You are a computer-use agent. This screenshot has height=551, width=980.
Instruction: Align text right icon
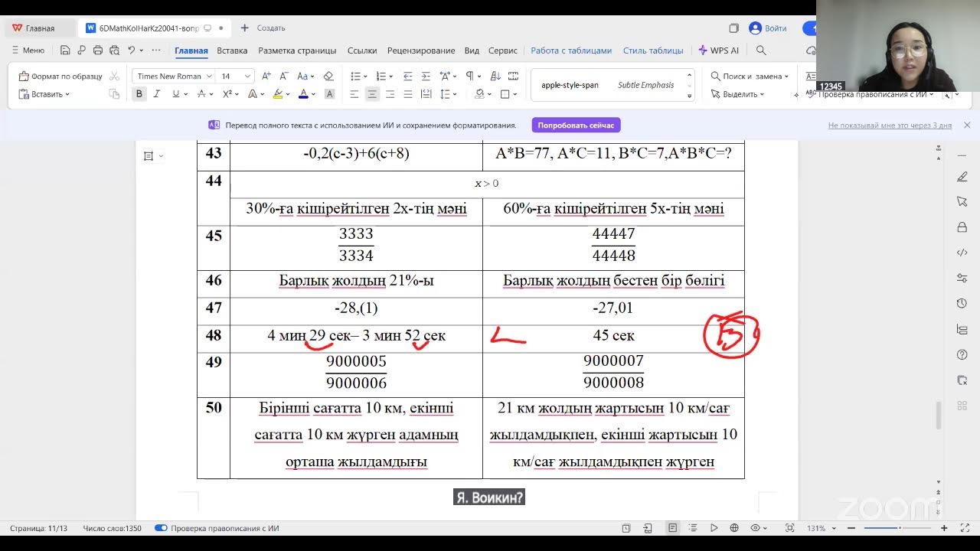pyautogui.click(x=390, y=94)
